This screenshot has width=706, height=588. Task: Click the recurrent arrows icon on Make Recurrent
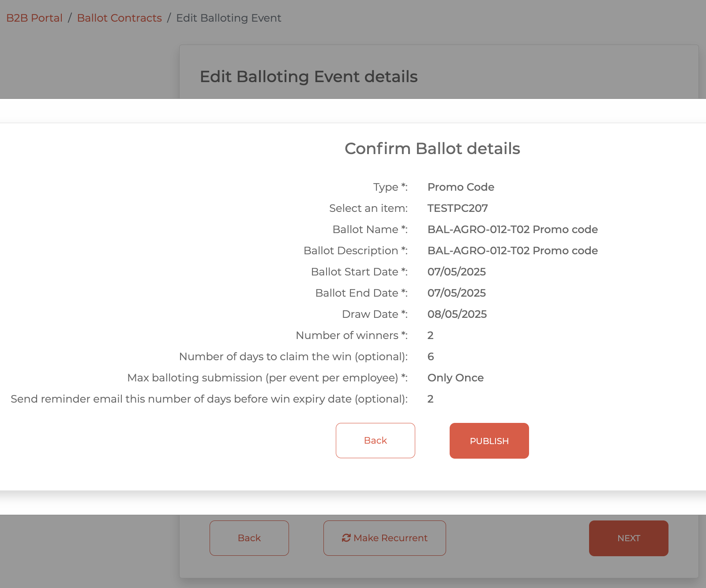coord(346,538)
